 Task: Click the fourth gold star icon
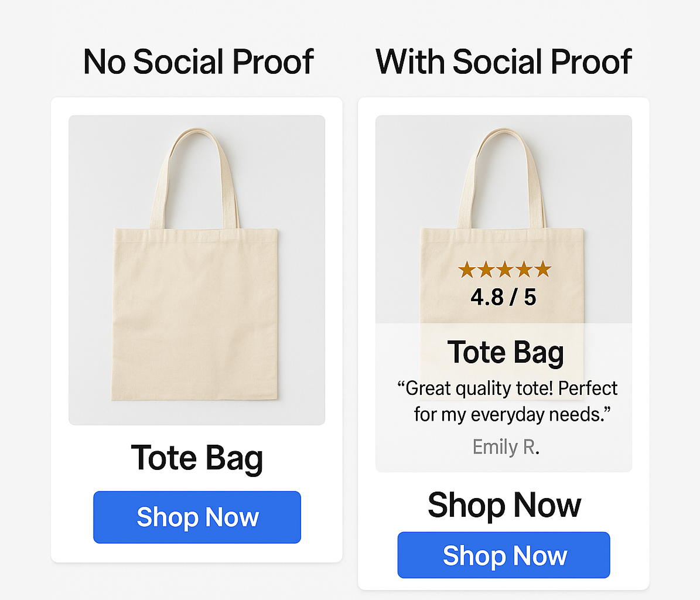pos(524,270)
